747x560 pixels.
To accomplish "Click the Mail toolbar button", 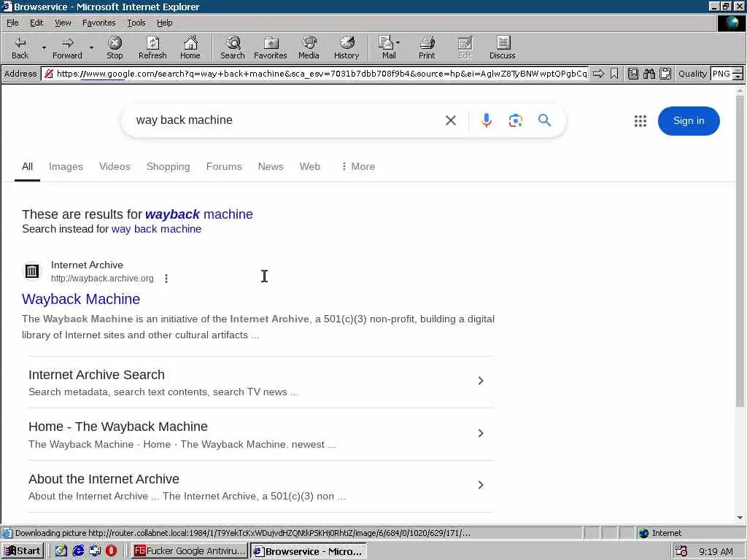I will pos(387,47).
